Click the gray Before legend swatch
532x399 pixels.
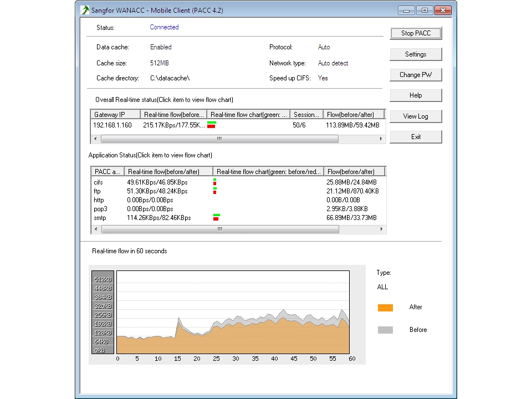(x=385, y=330)
